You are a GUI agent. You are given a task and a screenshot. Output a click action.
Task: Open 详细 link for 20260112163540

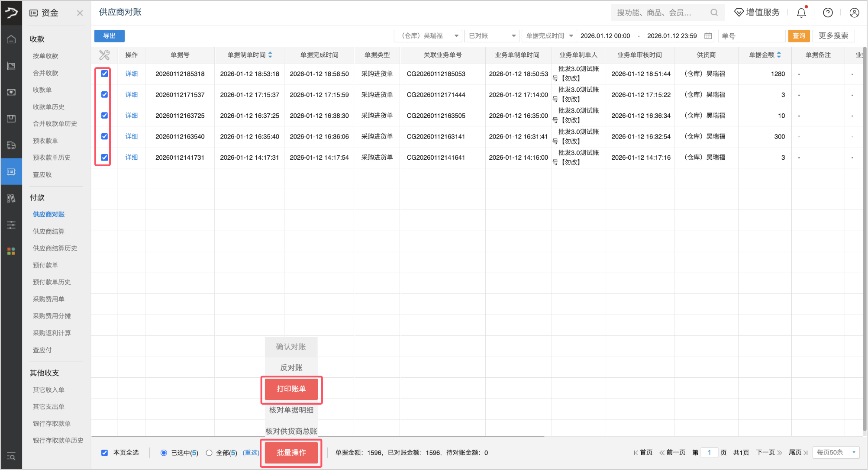click(x=131, y=136)
